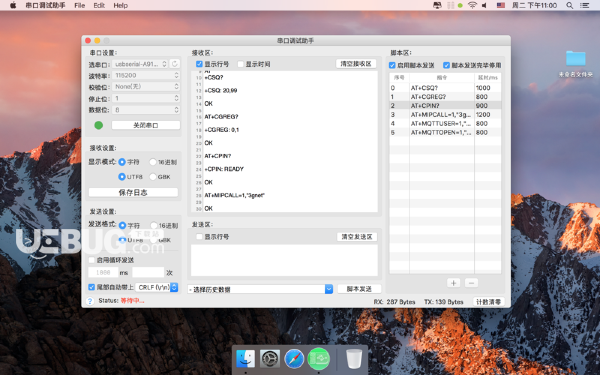The height and width of the screenshot is (375, 600).
Task: Launch Safari from the dock
Action: [x=294, y=359]
